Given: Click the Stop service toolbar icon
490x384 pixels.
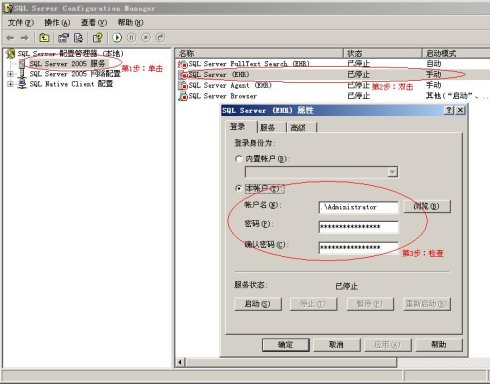Looking at the screenshot, I should click(146, 37).
